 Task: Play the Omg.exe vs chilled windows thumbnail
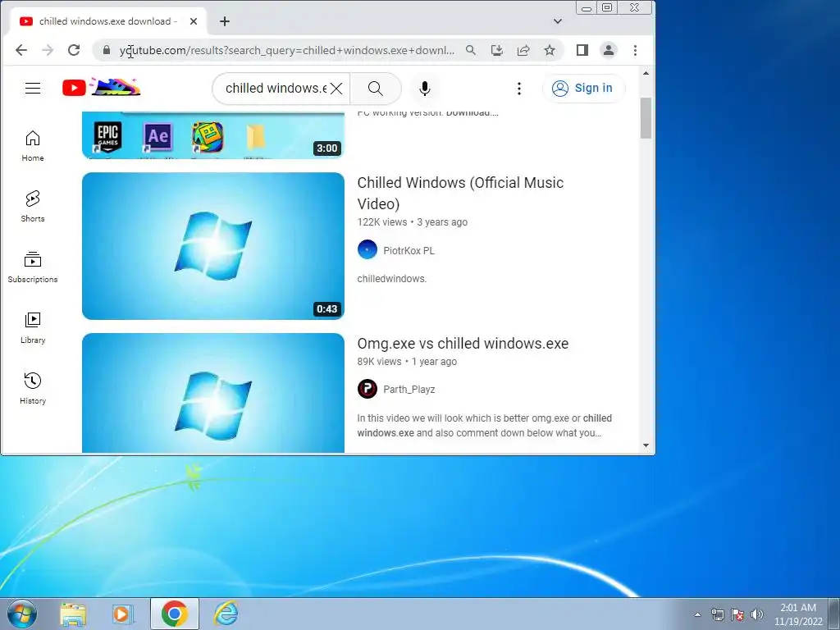(x=213, y=393)
